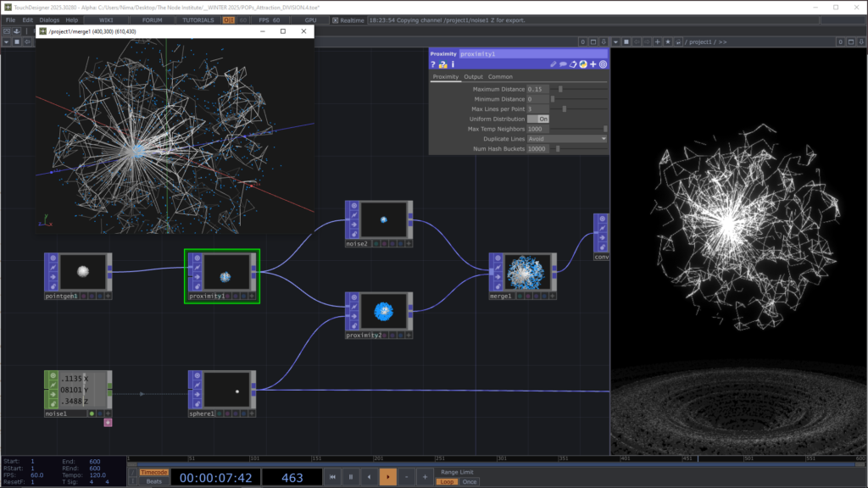This screenshot has height=488, width=868.
Task: Click the plus icon in the parameter header
Action: pyautogui.click(x=593, y=64)
